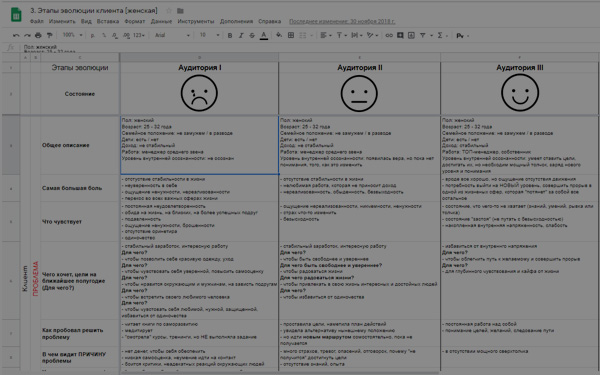Click the insert chart icon
This screenshot has width=600, height=375.
[411, 35]
